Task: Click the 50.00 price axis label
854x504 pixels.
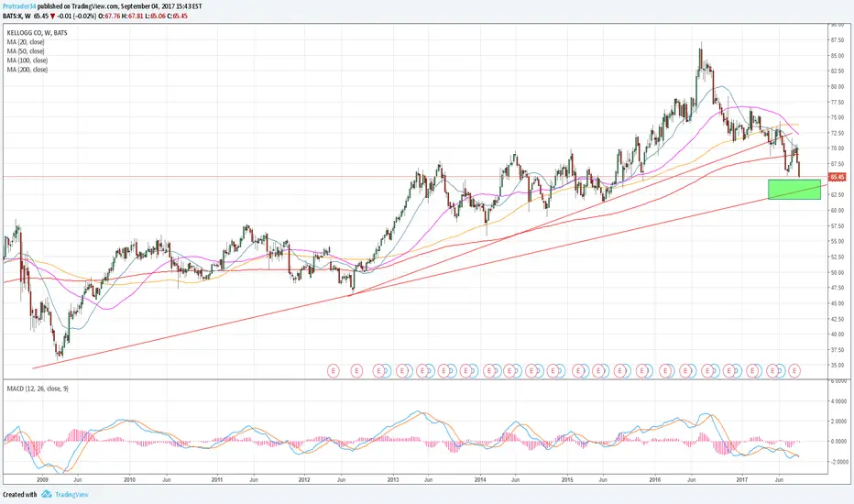Action: pyautogui.click(x=838, y=272)
